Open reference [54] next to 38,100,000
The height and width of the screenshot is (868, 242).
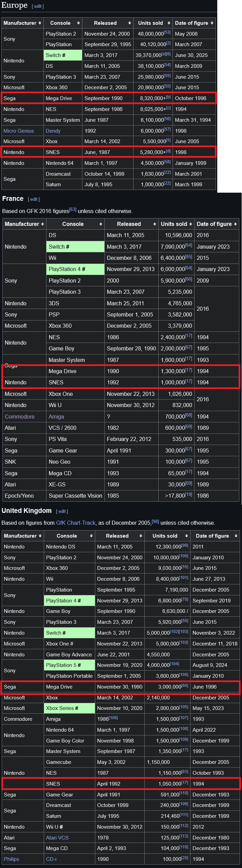click(x=167, y=65)
